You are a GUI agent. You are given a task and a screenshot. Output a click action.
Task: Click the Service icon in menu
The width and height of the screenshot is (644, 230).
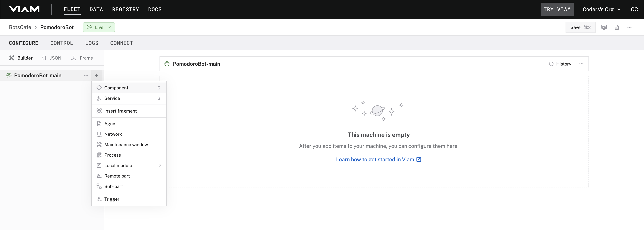coord(99,98)
